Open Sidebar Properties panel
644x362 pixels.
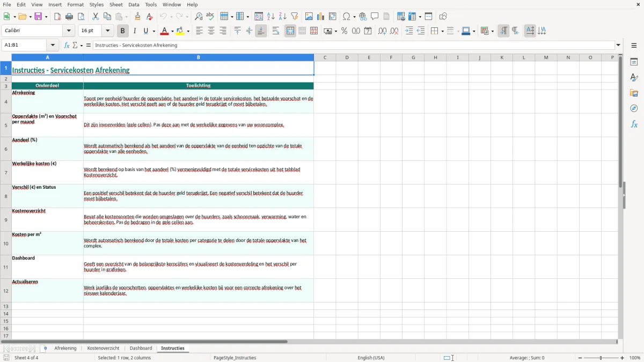point(634,62)
